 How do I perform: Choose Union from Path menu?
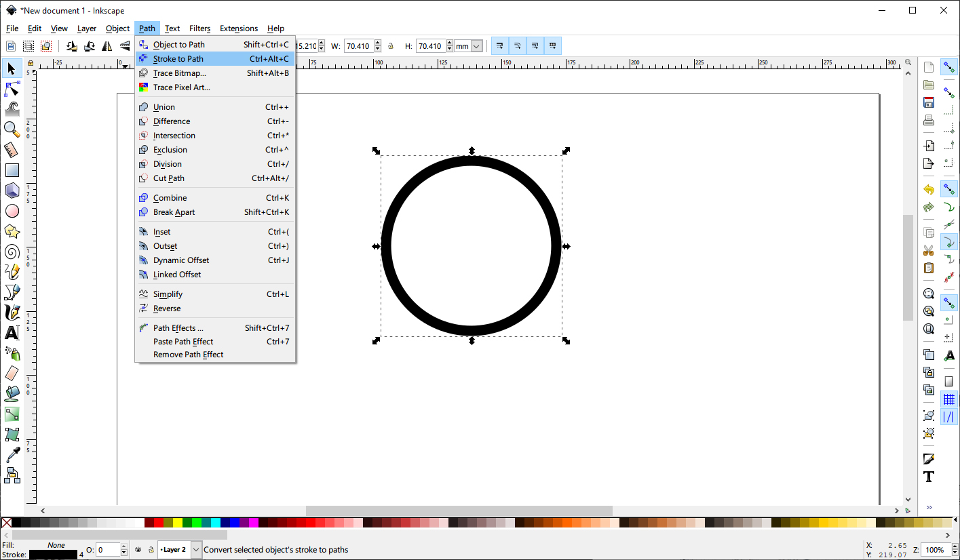pyautogui.click(x=215, y=107)
